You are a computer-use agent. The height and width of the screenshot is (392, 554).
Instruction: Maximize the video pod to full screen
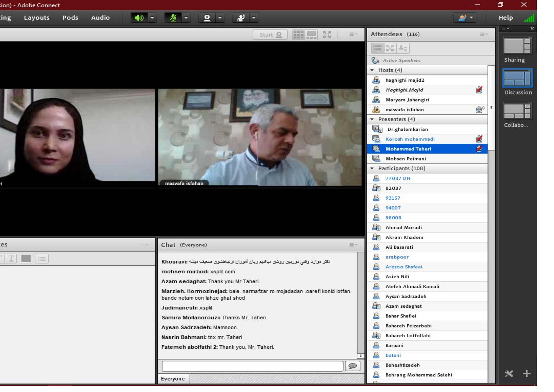(327, 35)
